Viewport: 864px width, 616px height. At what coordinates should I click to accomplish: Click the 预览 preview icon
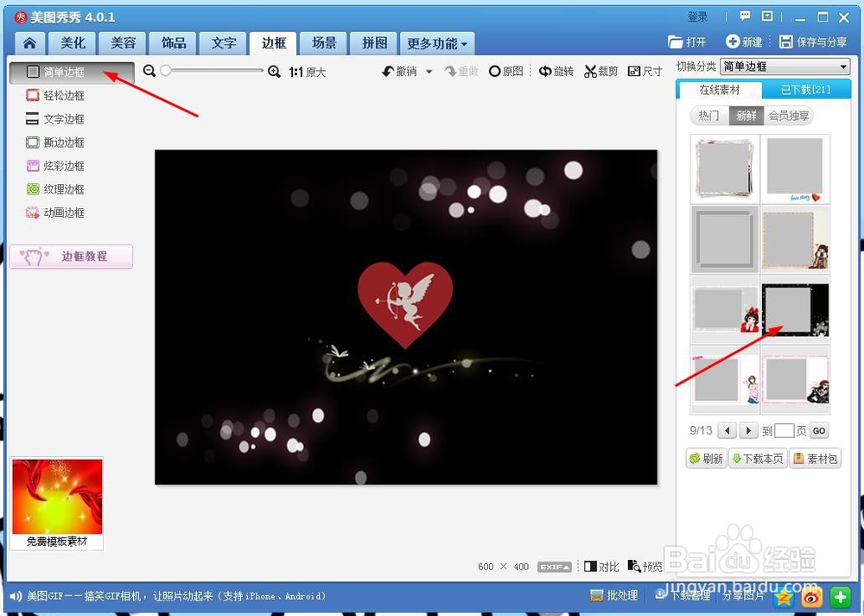click(x=645, y=567)
